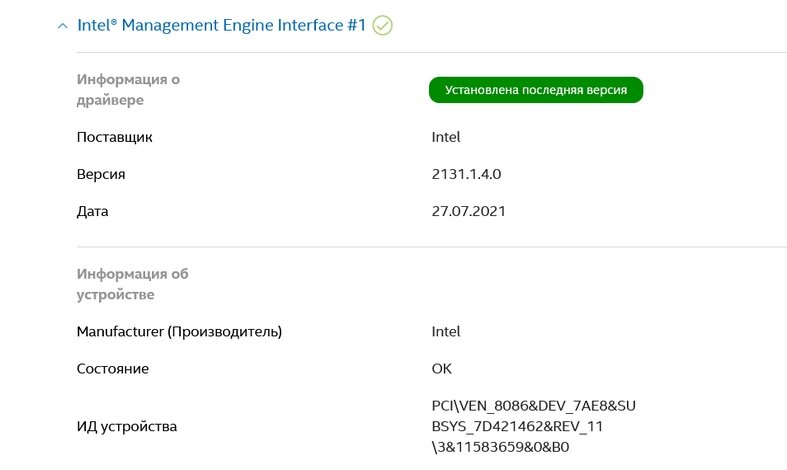Select the 'Информация об устройстве' section label
This screenshot has height=470, width=787.
click(133, 284)
